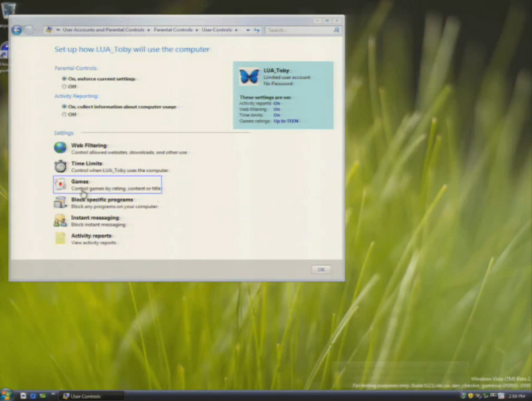This screenshot has height=401, width=532.
Task: Expand the quick launch overflow chevron
Action: [x=53, y=394]
